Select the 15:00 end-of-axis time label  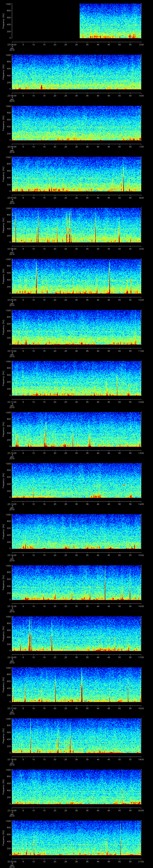click(x=141, y=555)
